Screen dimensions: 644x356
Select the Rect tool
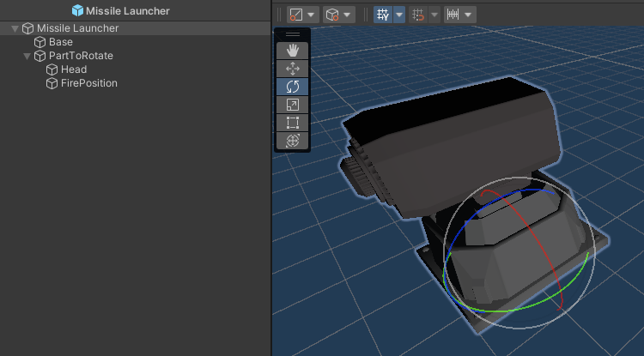coord(293,123)
